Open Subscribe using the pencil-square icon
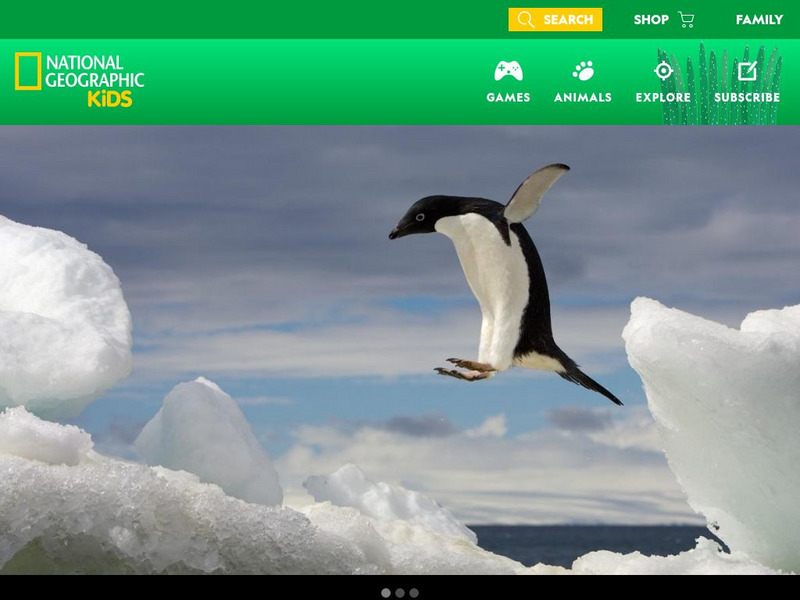The width and height of the screenshot is (800, 600). click(749, 69)
